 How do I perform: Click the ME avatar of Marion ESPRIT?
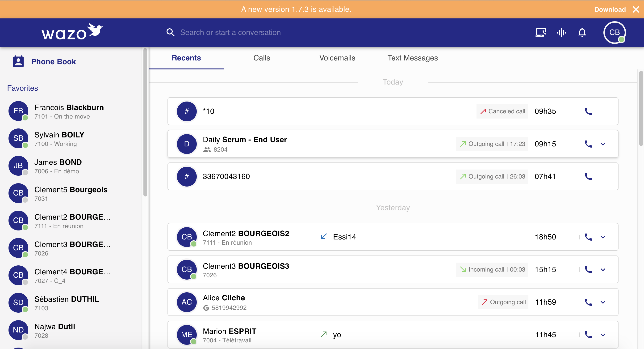[x=187, y=335]
